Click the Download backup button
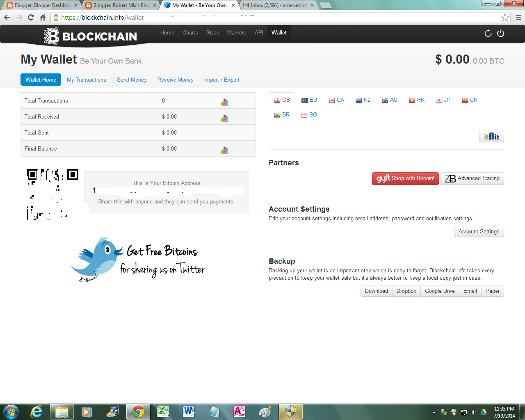This screenshot has height=420, width=525. pyautogui.click(x=377, y=291)
